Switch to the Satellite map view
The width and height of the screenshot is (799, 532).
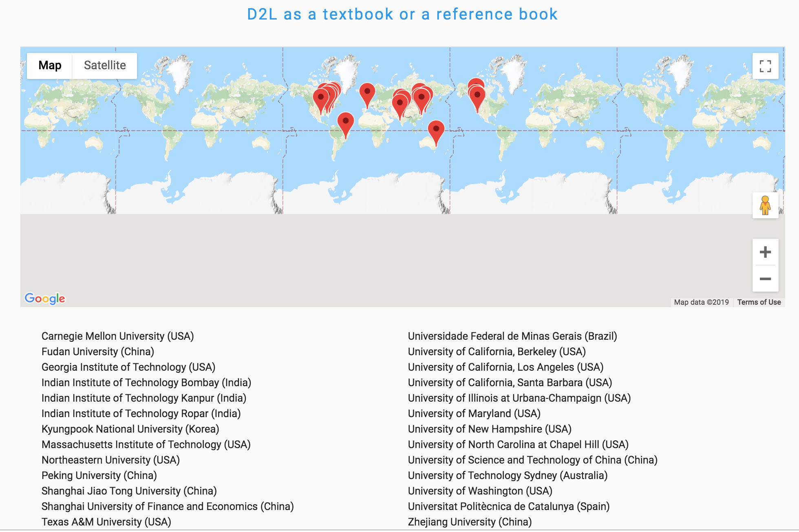click(x=105, y=66)
